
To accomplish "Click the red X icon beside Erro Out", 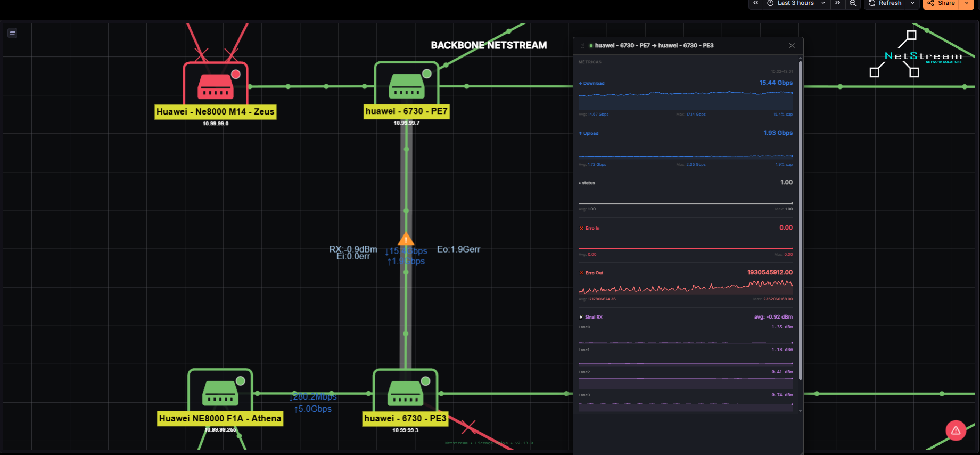I will tap(581, 273).
